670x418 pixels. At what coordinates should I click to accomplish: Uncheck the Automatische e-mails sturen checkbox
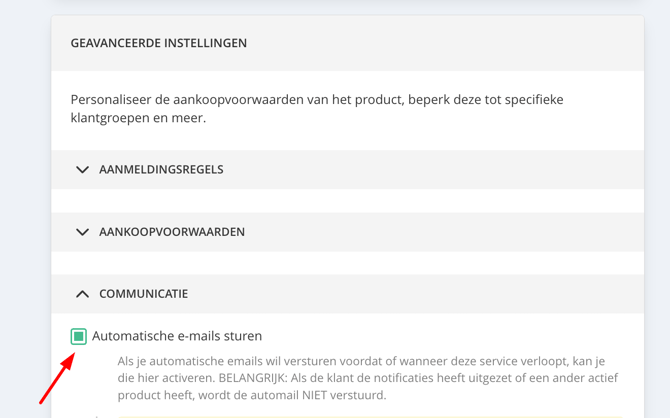(x=79, y=336)
